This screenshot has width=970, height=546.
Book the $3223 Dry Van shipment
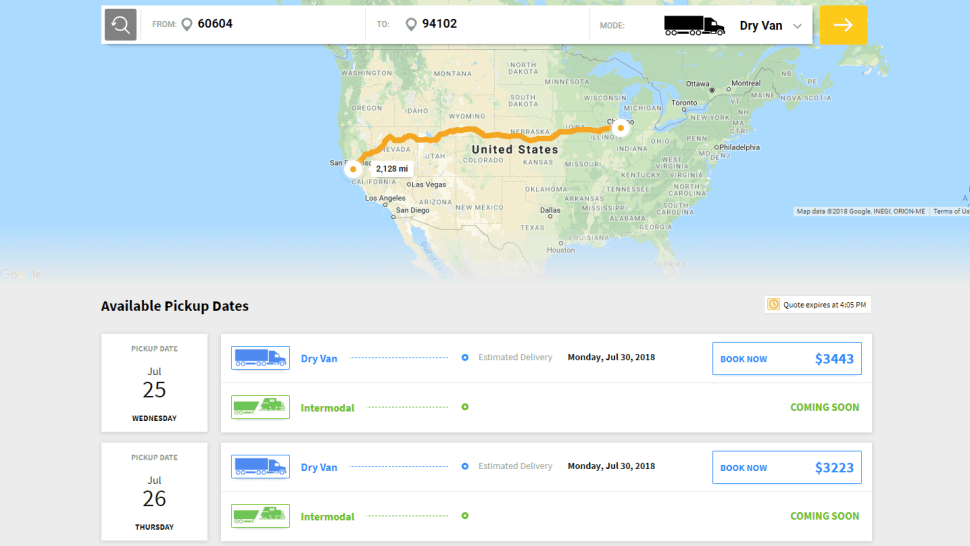tap(787, 467)
